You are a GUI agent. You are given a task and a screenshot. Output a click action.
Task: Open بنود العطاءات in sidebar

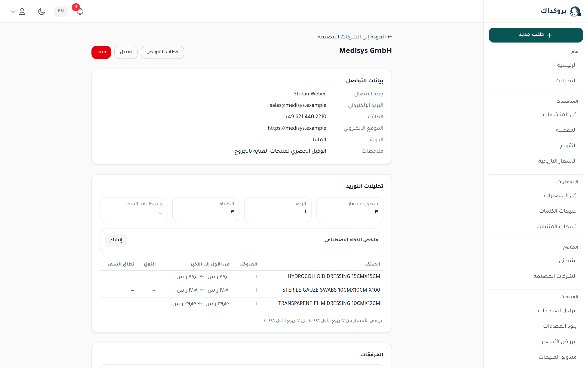pyautogui.click(x=560, y=326)
